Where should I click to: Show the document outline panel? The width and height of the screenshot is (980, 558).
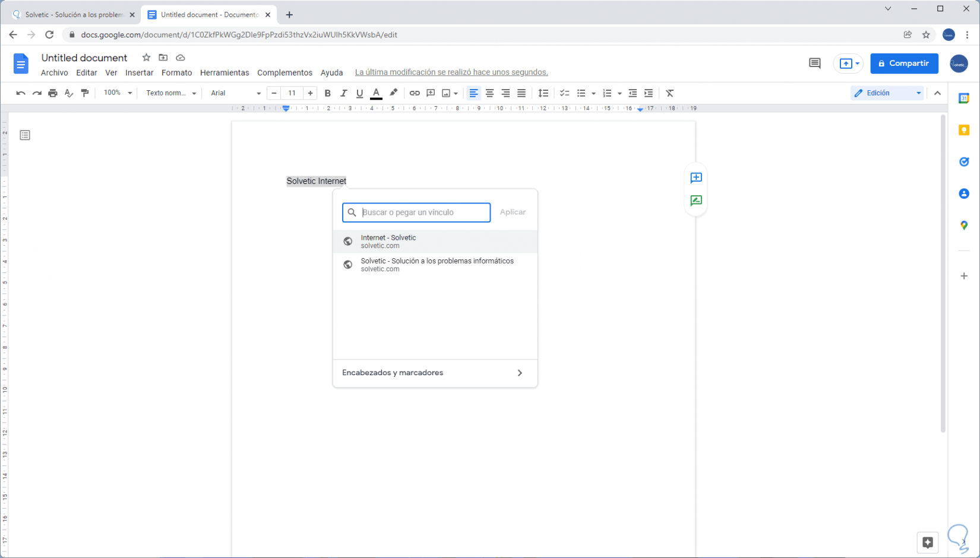click(25, 135)
